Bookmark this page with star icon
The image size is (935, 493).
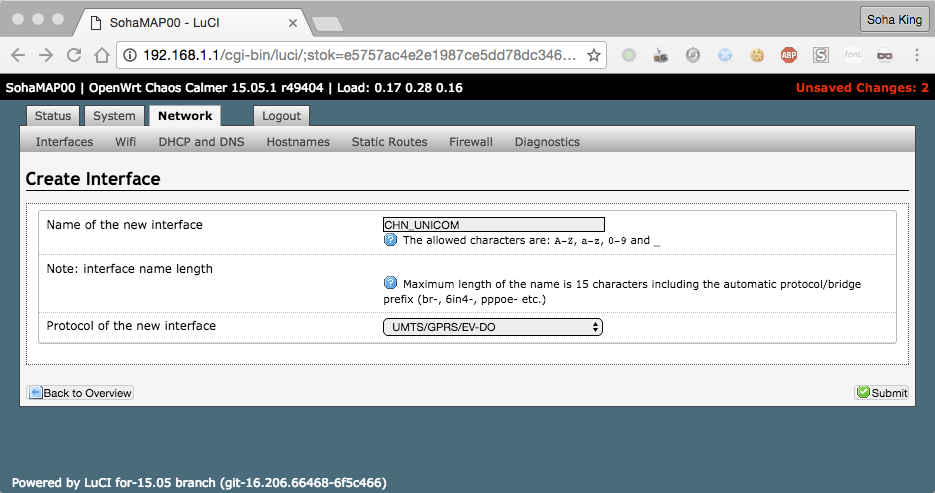tap(593, 55)
